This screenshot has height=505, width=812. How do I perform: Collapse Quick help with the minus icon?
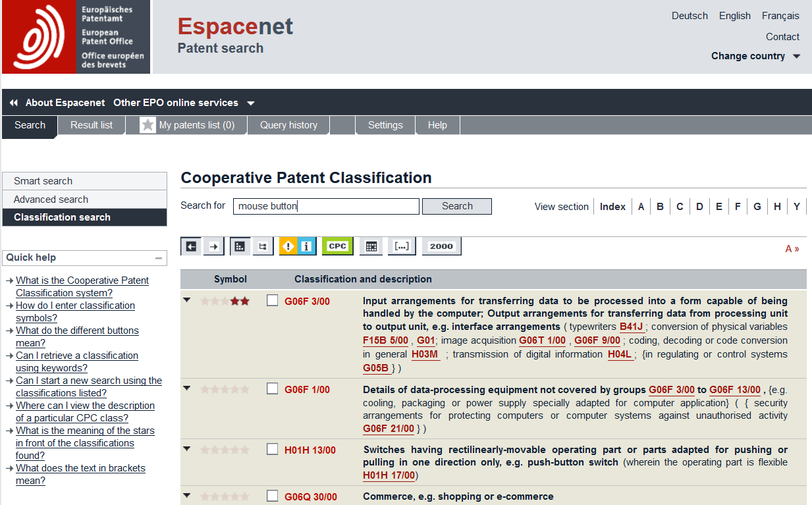pos(159,258)
